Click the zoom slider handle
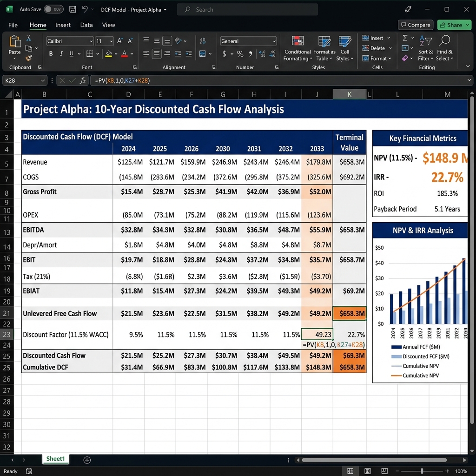 (x=422, y=471)
